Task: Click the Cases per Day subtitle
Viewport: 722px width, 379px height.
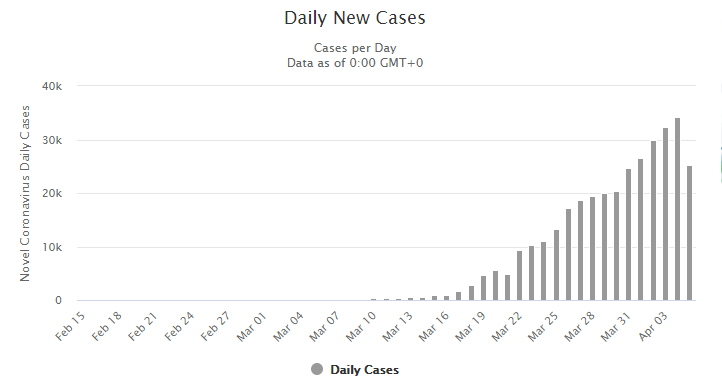Action: [355, 48]
